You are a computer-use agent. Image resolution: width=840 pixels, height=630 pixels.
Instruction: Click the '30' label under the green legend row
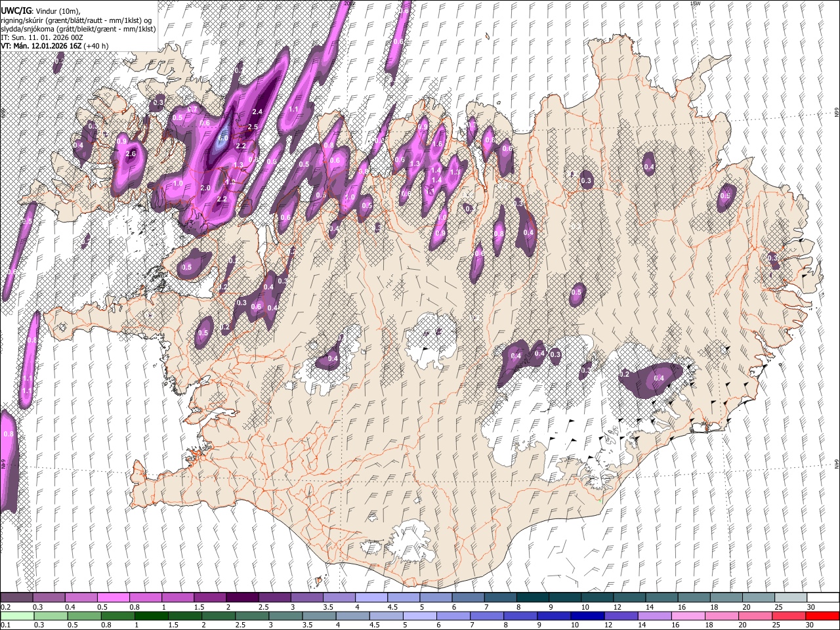pyautogui.click(x=810, y=625)
